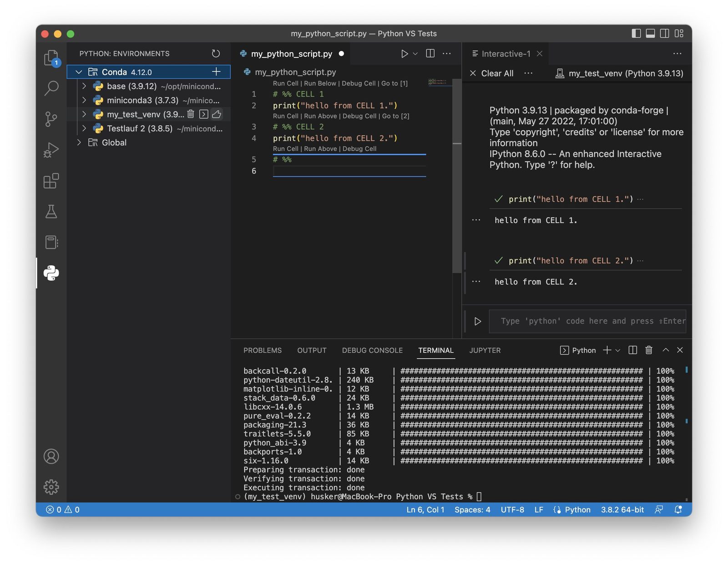Execute the interactive input cell
The image size is (728, 564).
click(477, 321)
